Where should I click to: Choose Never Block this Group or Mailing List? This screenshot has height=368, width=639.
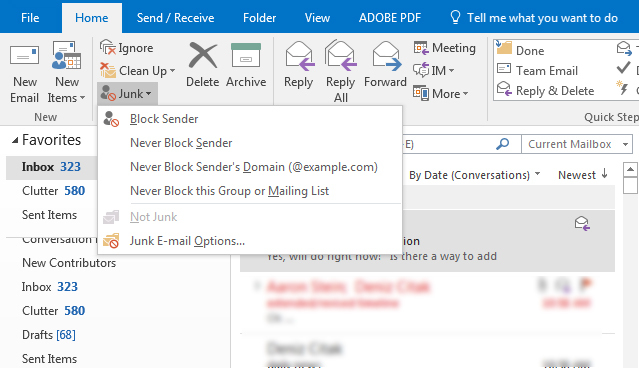click(x=249, y=191)
